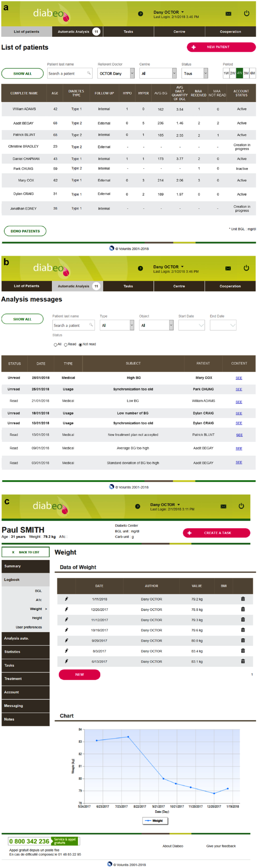Image resolution: width=257 pixels, height=868 pixels.
Task: Open the mail envelope icon in panel a
Action: (228, 14)
